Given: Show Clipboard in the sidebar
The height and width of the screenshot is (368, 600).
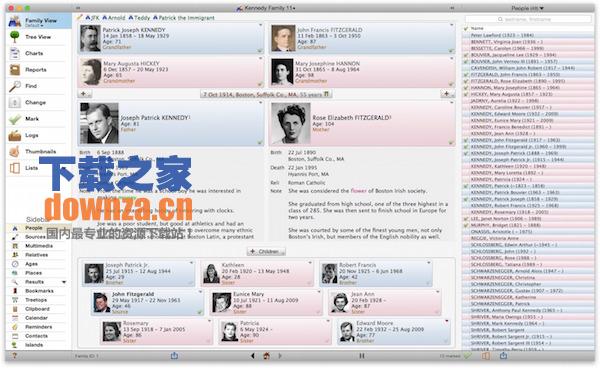Looking at the screenshot, I should pyautogui.click(x=39, y=309).
